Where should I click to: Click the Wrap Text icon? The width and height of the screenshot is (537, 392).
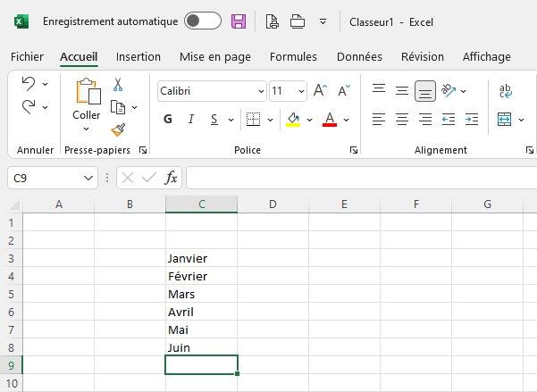click(x=506, y=91)
